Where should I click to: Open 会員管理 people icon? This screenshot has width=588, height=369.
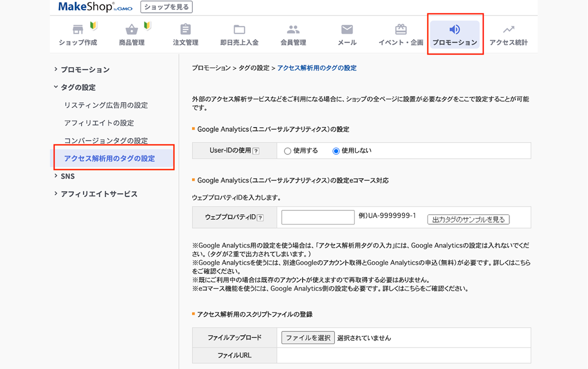(293, 30)
